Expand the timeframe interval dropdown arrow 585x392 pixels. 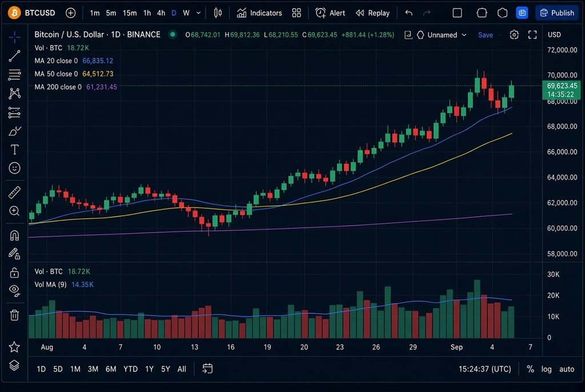(198, 13)
